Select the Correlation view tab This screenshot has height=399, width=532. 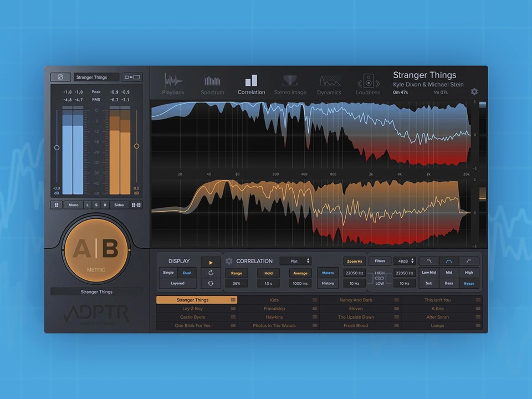251,84
